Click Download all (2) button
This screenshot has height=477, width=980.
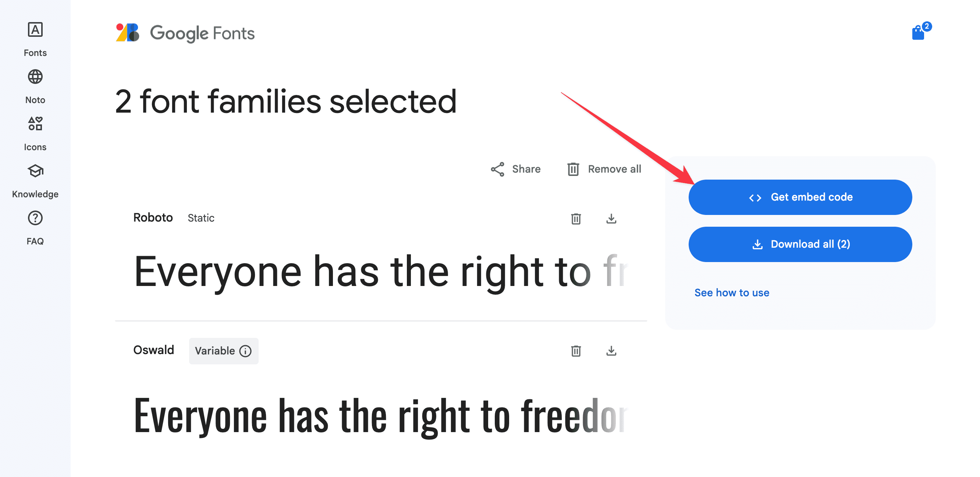coord(800,244)
